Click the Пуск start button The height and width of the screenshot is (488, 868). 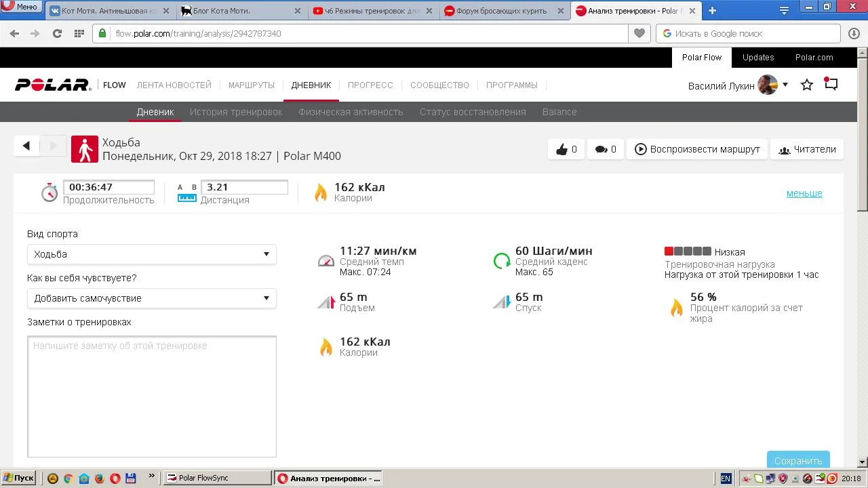(18, 478)
